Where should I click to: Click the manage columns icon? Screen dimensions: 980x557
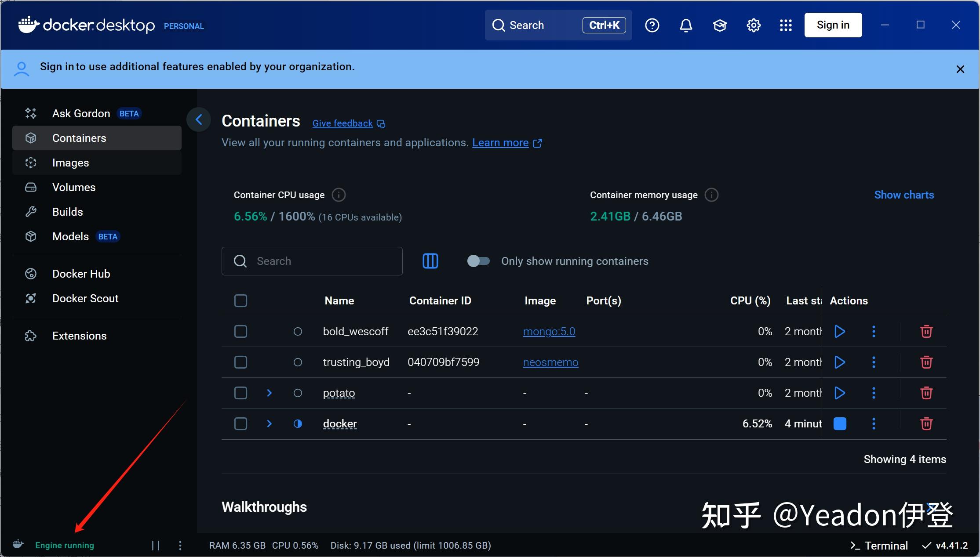coord(430,261)
